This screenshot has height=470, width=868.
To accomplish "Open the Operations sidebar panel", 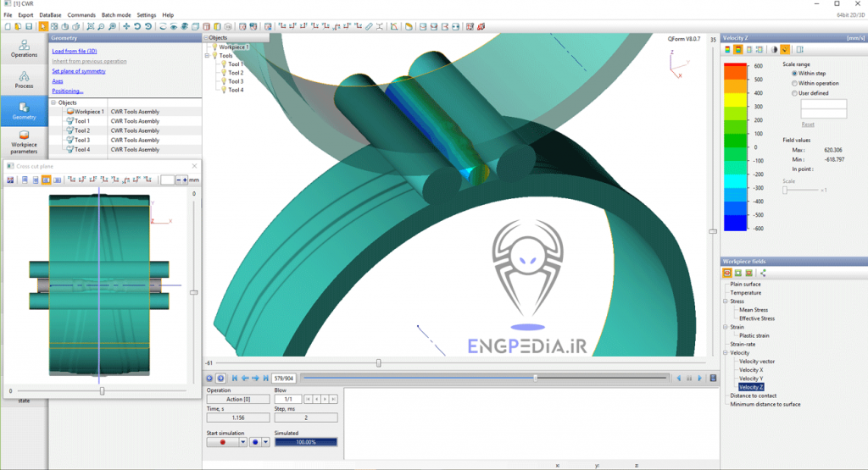I will coord(24,47).
